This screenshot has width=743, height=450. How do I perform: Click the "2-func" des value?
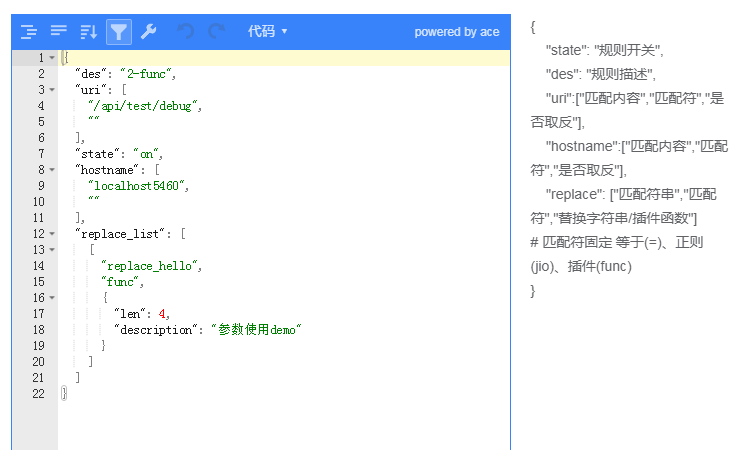pos(145,74)
